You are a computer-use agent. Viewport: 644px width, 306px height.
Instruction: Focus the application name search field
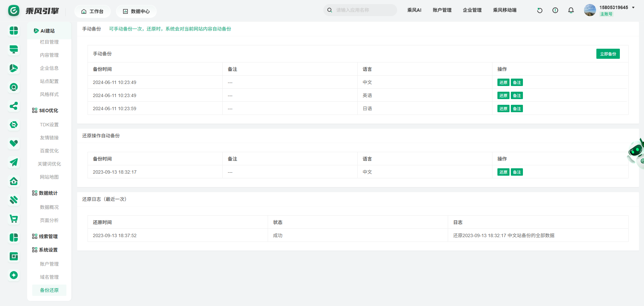[364, 10]
